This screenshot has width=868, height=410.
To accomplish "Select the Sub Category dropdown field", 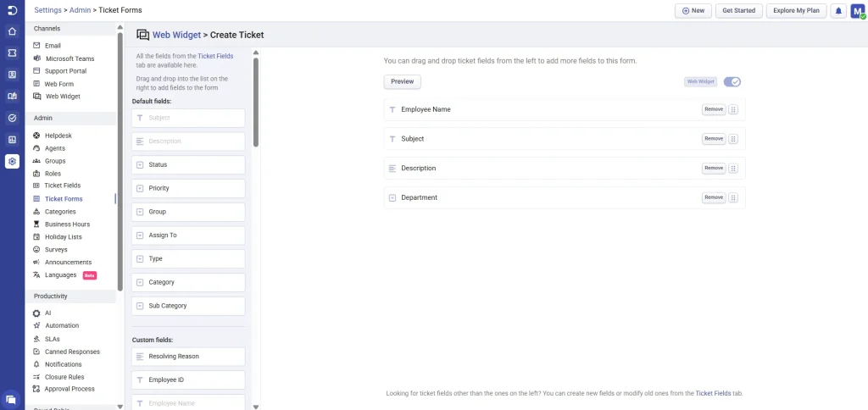I will click(x=188, y=306).
